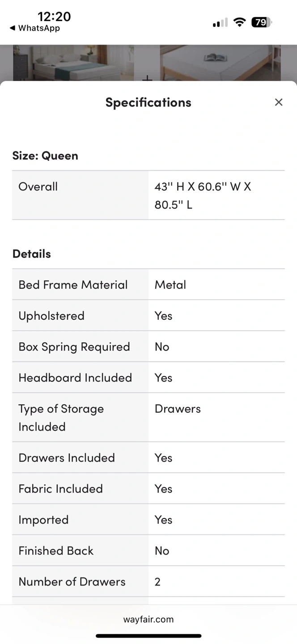The width and height of the screenshot is (297, 644).
Task: Tap the cellular signal bars icon
Action: click(x=220, y=22)
